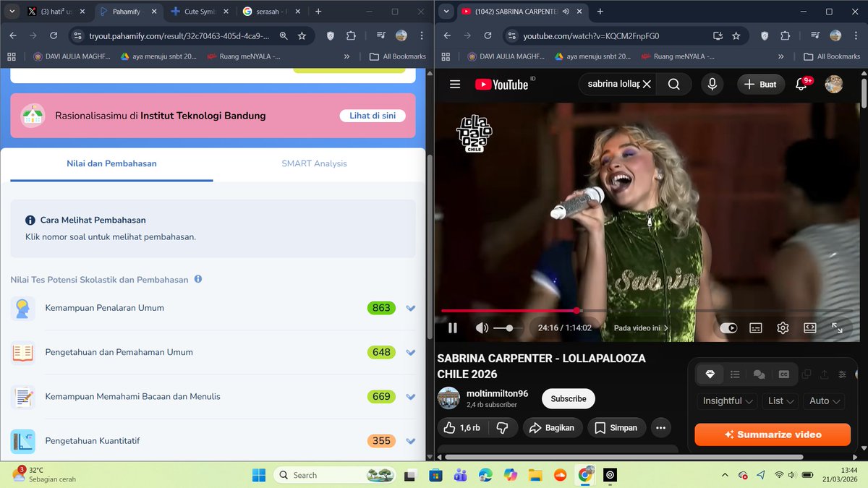868x488 pixels.
Task: Expand Pengetahuan dan Pemahaman Umum chevron
Action: pos(411,352)
